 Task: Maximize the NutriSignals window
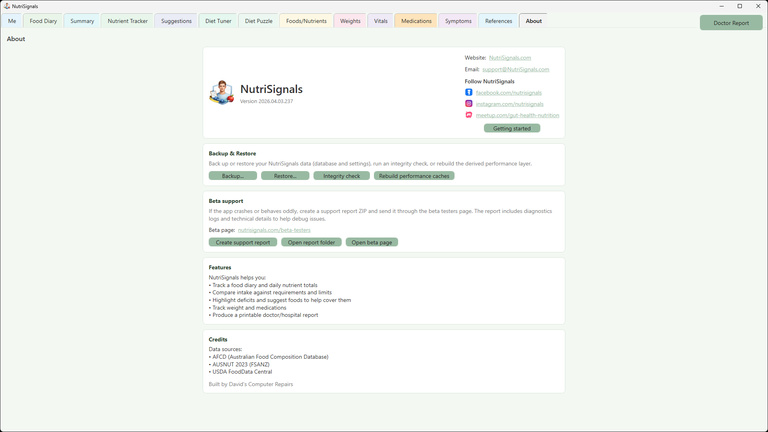(740, 6)
